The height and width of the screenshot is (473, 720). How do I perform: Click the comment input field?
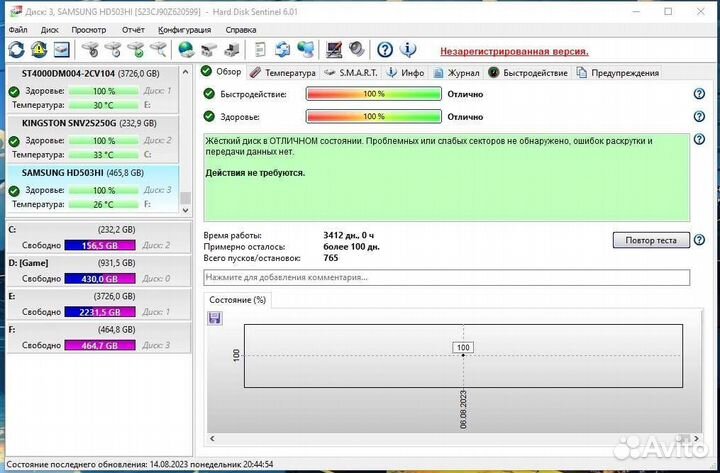(x=446, y=277)
